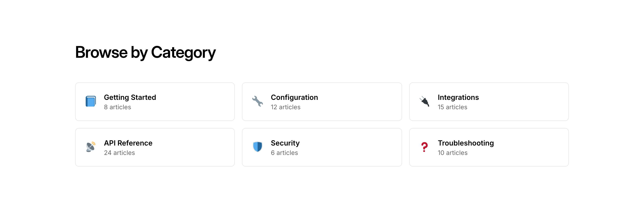Select the API Reference title
This screenshot has width=644, height=210.
(x=128, y=143)
